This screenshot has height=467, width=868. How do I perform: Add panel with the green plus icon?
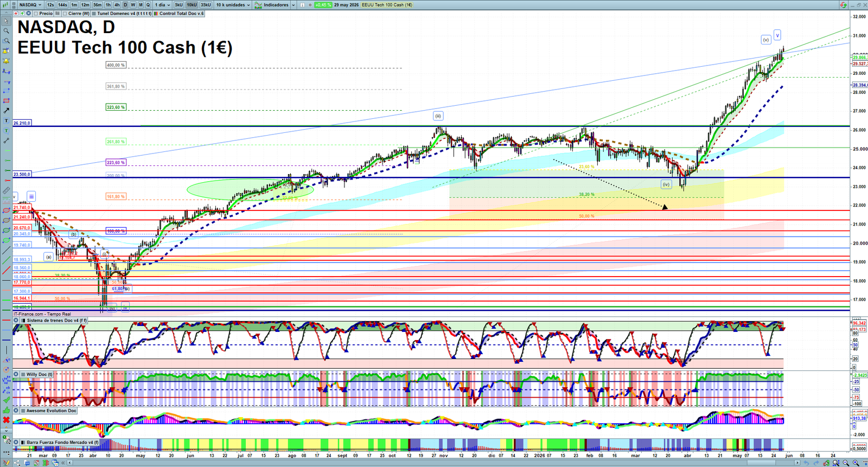click(22, 14)
